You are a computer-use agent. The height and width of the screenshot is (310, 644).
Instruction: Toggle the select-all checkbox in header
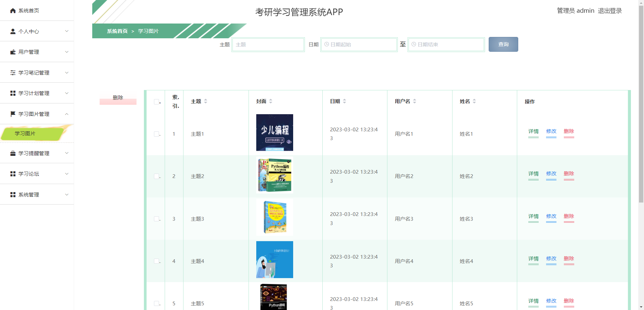click(x=156, y=102)
